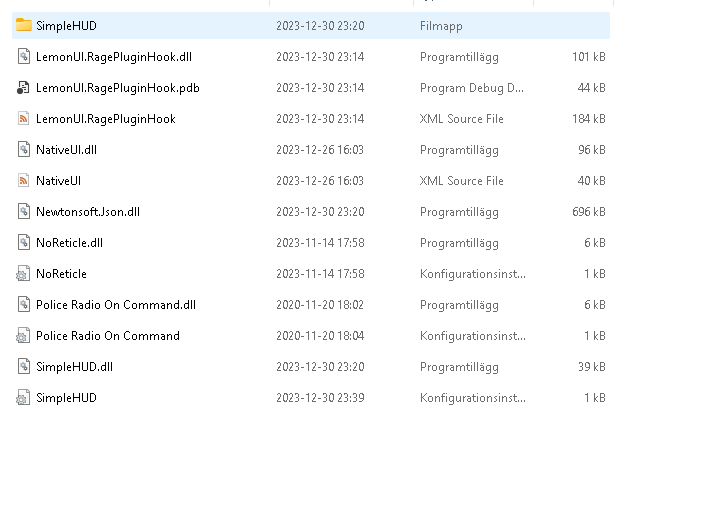Click the Newtonsoft.Json.dll file icon
702x528 pixels.
click(x=24, y=212)
